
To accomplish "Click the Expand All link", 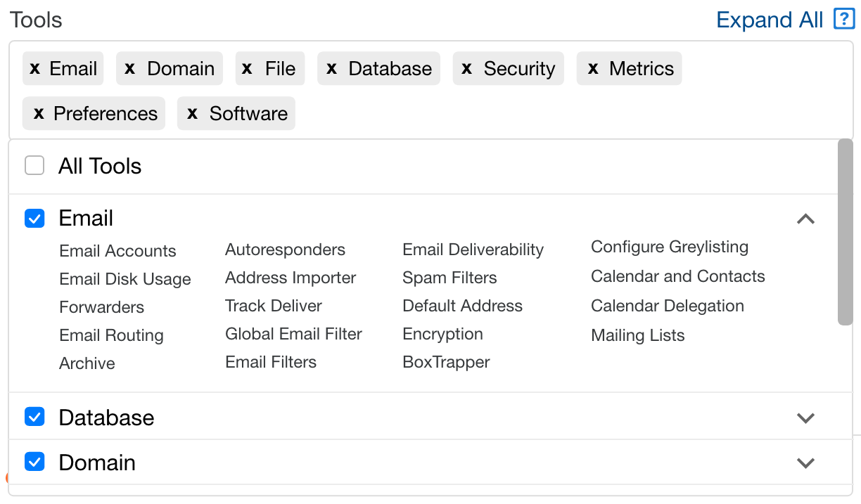I will tap(770, 20).
